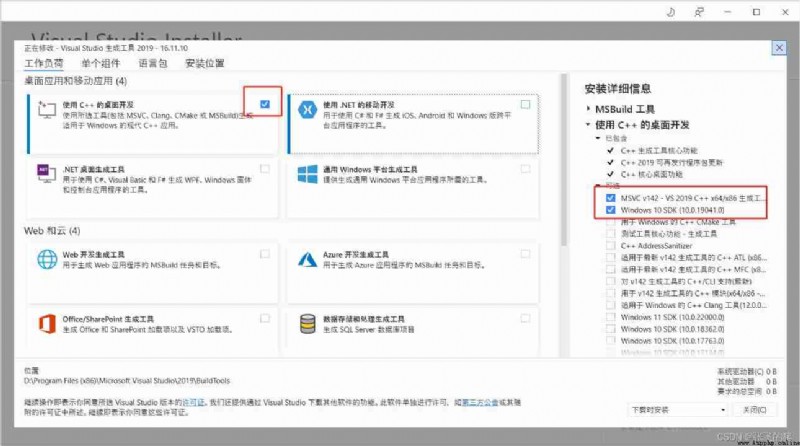Viewport: 800px width, 446px height.
Task: Click the 关闭(C) button
Action: point(755,410)
